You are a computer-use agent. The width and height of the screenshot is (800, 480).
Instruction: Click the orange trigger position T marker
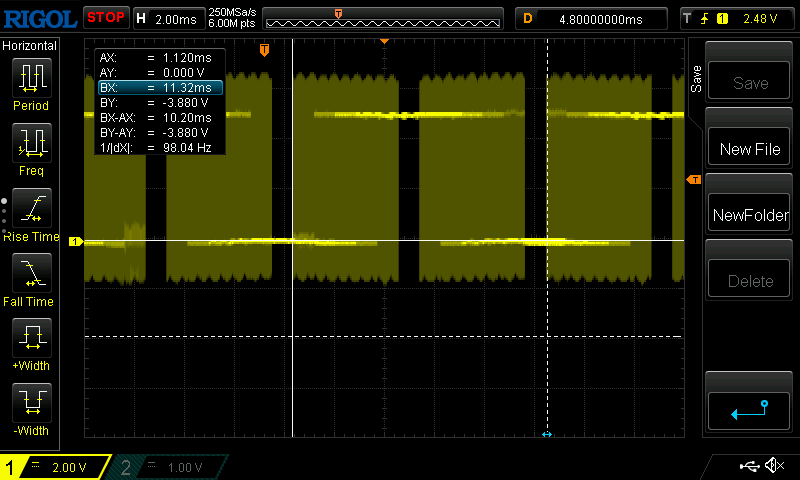point(264,50)
